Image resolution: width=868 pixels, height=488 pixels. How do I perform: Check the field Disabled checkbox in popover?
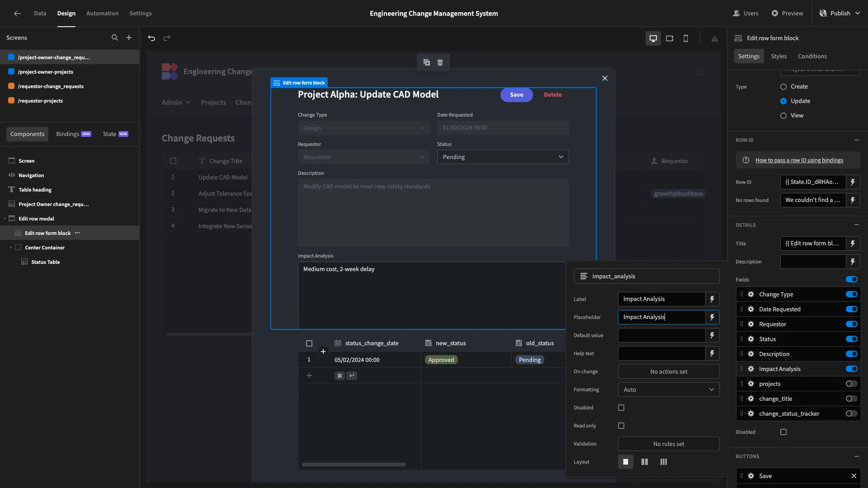click(621, 408)
